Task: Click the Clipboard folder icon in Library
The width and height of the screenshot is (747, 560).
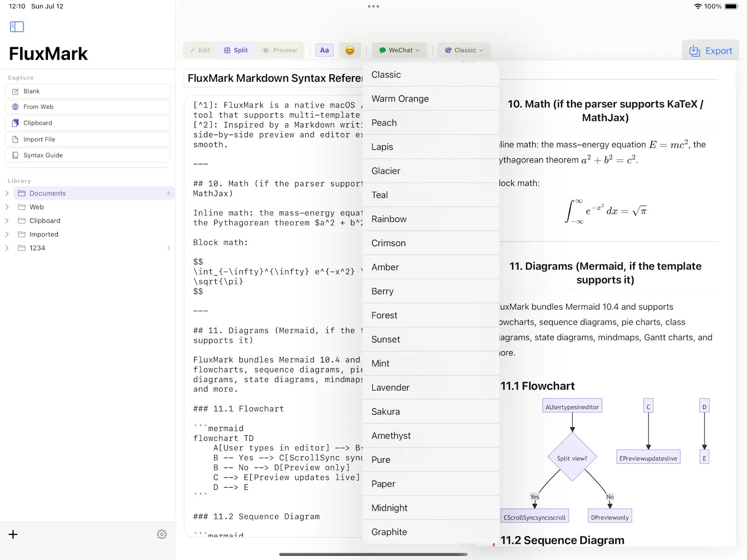Action: point(21,220)
